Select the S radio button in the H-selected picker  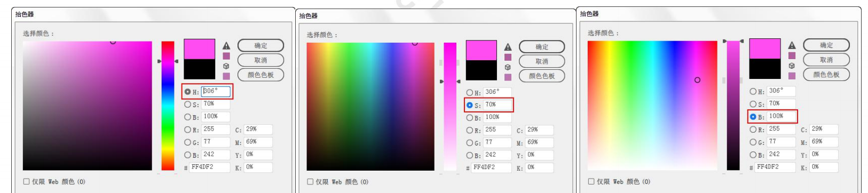coord(187,104)
